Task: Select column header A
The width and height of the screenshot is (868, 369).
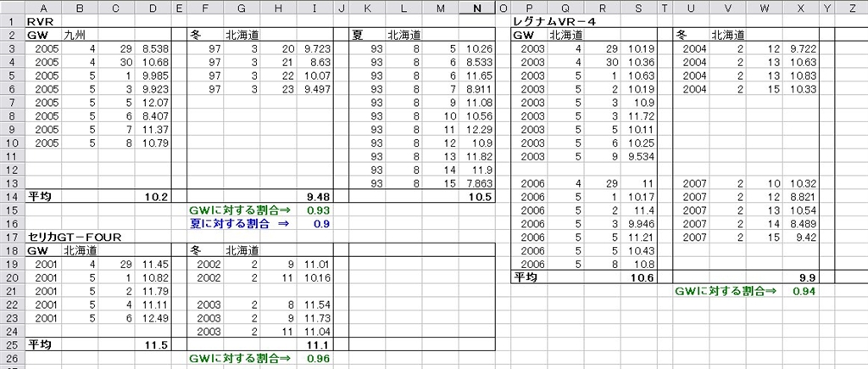Action: [x=43, y=7]
